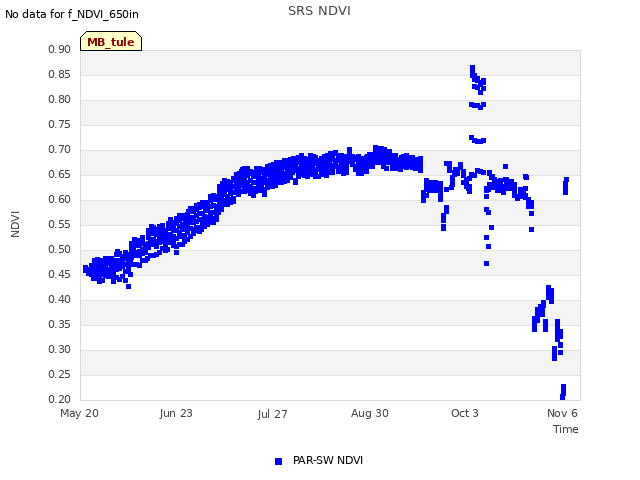
Task: Click the Oct 3 date tick label
Action: pos(464,413)
